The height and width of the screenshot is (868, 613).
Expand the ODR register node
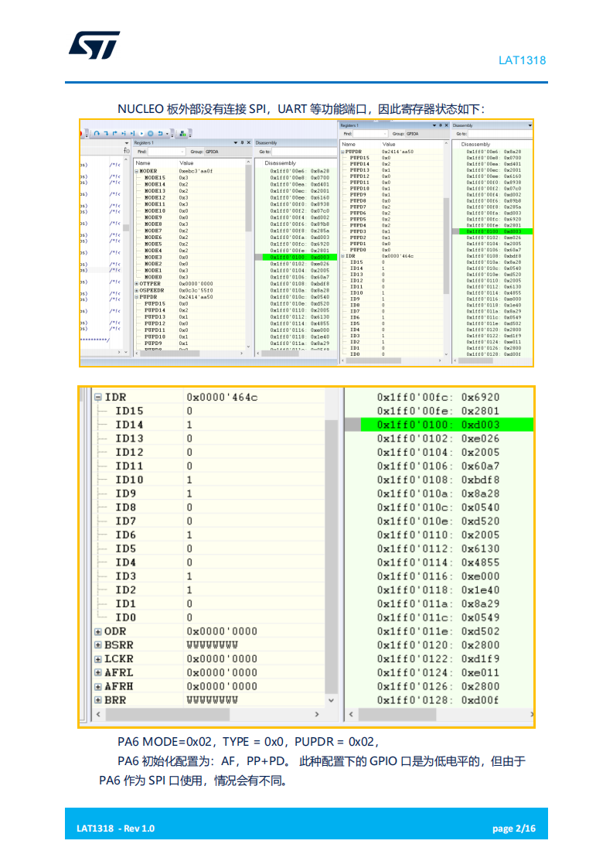coord(98,632)
